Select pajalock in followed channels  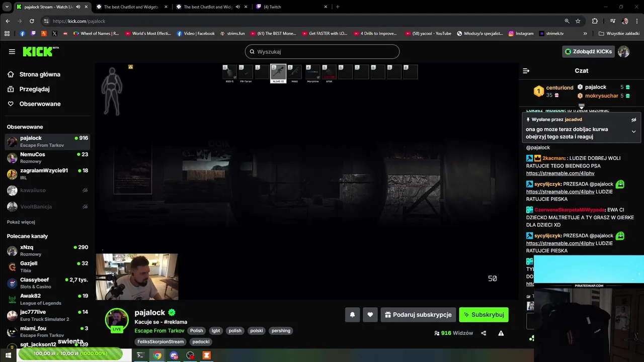click(47, 141)
